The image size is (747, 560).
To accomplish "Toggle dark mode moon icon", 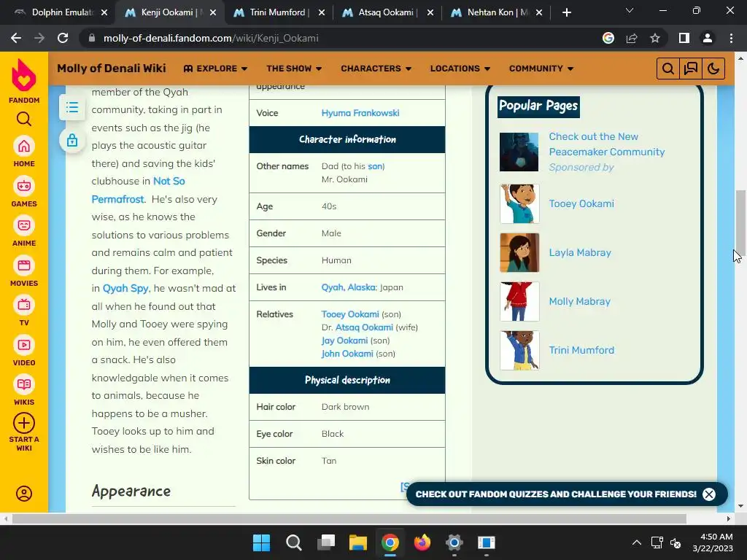I will coord(713,69).
